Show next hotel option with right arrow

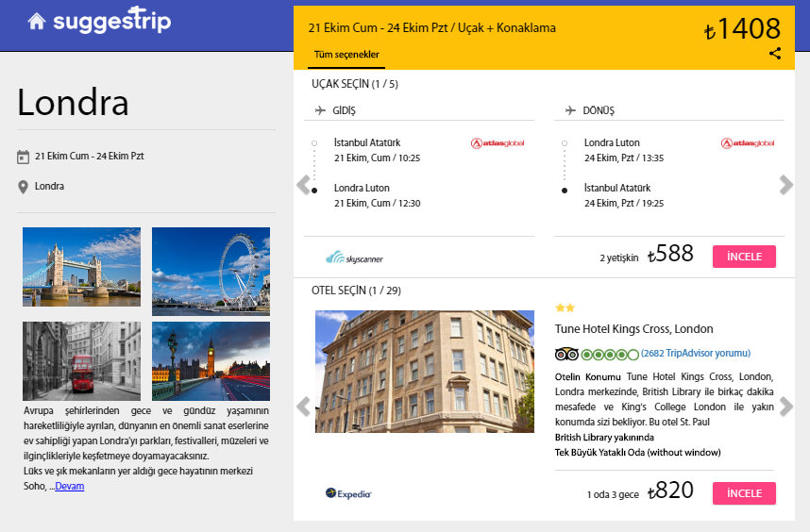coord(786,407)
